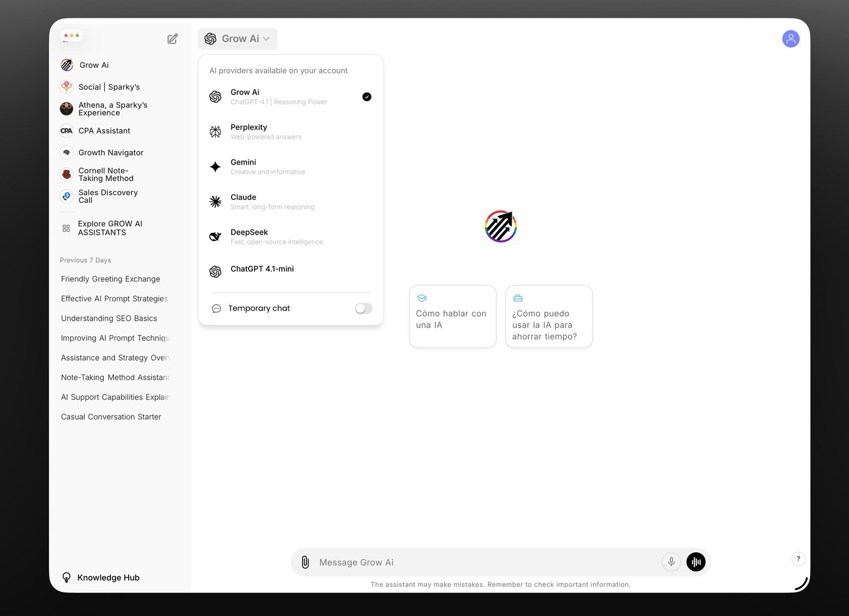The height and width of the screenshot is (616, 849).
Task: Open the user profile avatar
Action: pyautogui.click(x=791, y=39)
